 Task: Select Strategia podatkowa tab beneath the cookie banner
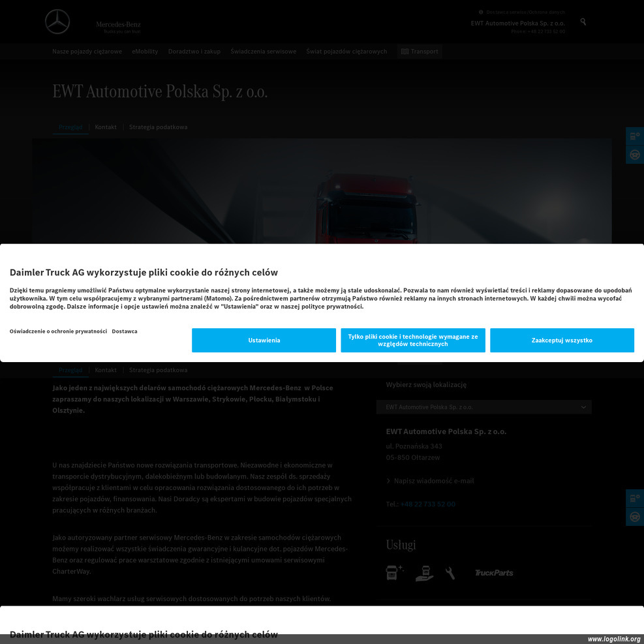point(158,370)
